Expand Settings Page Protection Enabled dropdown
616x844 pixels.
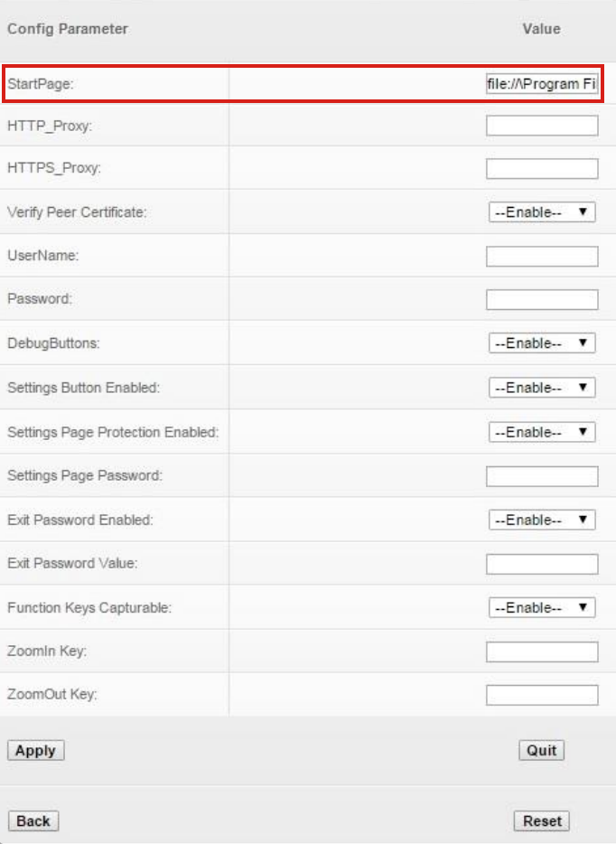(x=542, y=432)
